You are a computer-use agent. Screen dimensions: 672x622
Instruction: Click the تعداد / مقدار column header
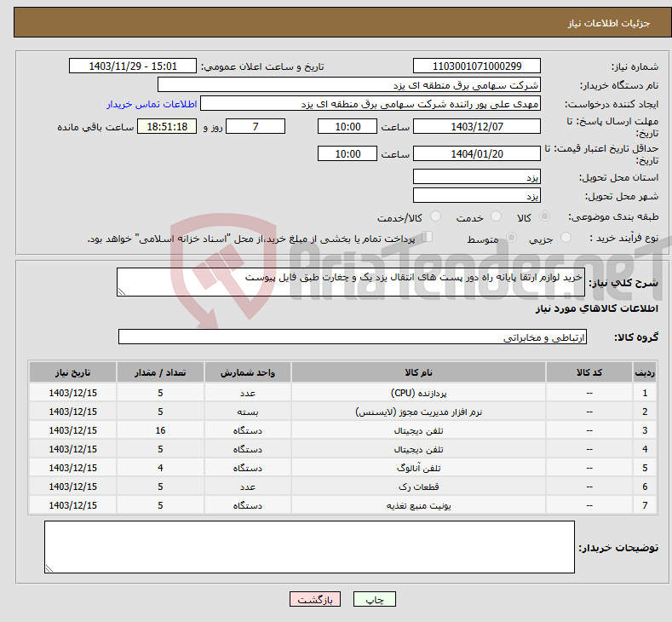(160, 372)
